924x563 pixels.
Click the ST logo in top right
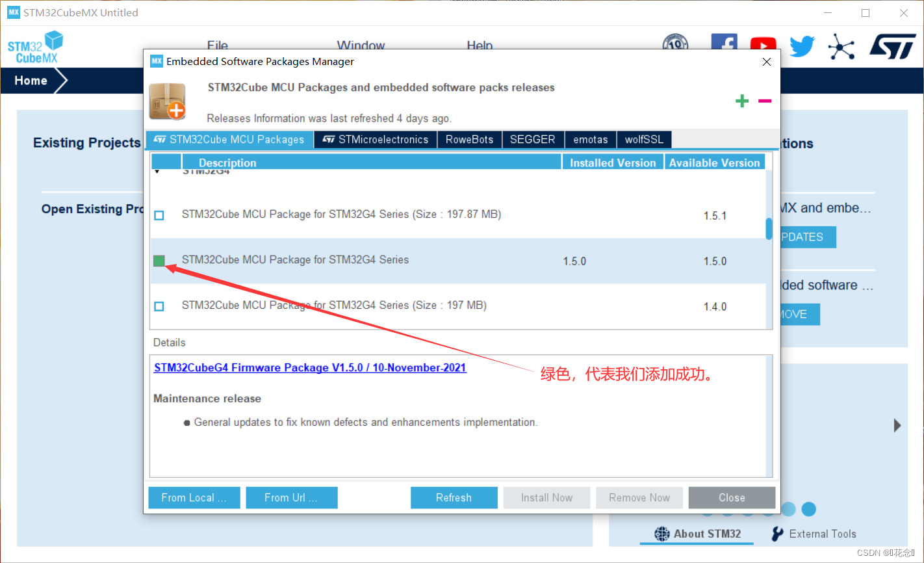pos(893,46)
